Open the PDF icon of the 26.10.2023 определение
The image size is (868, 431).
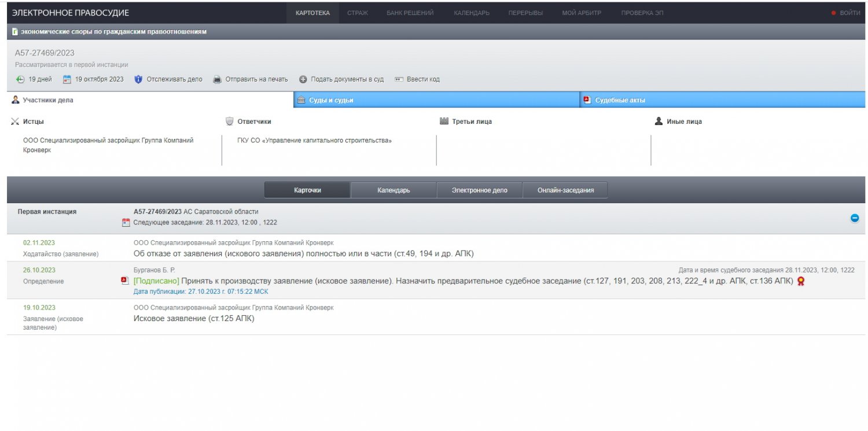124,281
